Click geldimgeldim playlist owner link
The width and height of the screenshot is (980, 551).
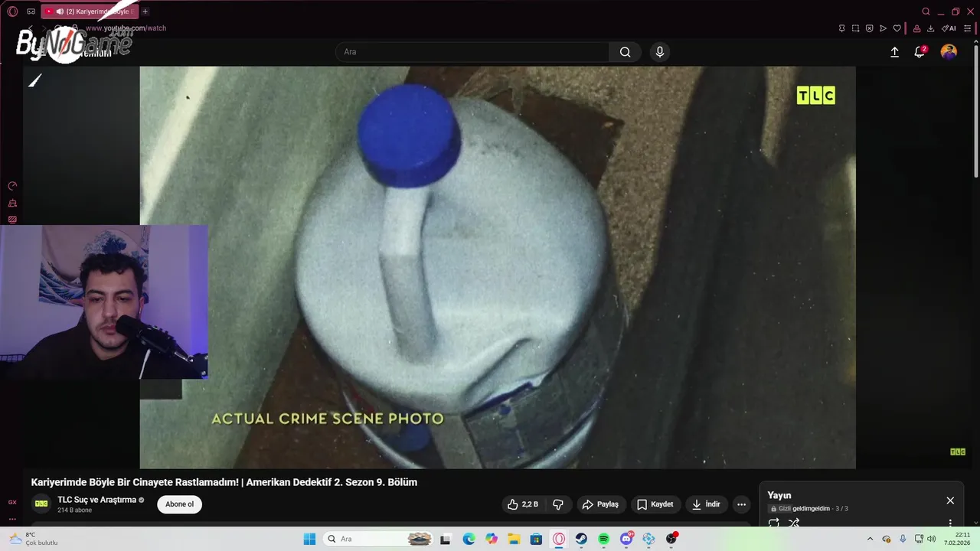811,509
